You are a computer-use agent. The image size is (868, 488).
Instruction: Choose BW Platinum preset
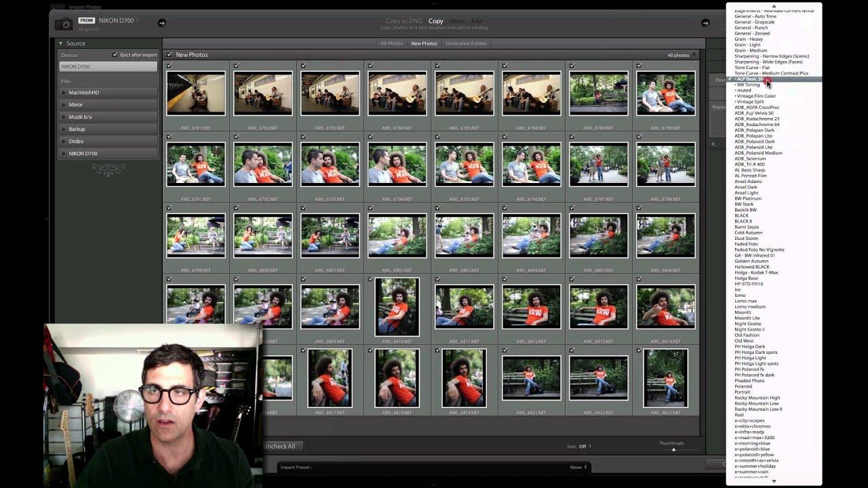pos(748,199)
